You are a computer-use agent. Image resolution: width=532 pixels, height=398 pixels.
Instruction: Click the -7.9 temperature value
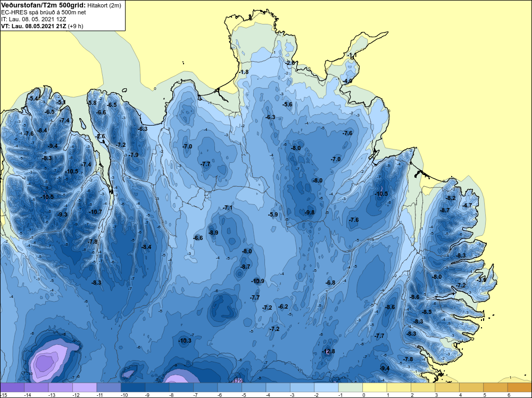click(x=134, y=155)
